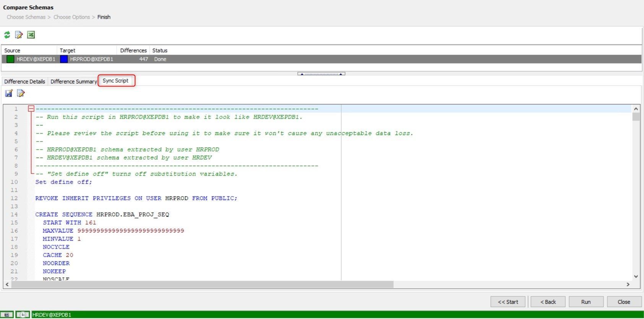Viewport: 644px width, 319px height.
Task: Open the edit script icon in top toolbar
Action: click(x=19, y=35)
